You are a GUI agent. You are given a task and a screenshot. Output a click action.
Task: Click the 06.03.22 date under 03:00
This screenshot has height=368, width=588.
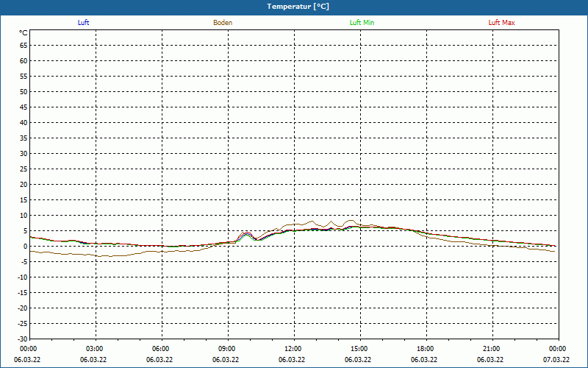pyautogui.click(x=93, y=360)
